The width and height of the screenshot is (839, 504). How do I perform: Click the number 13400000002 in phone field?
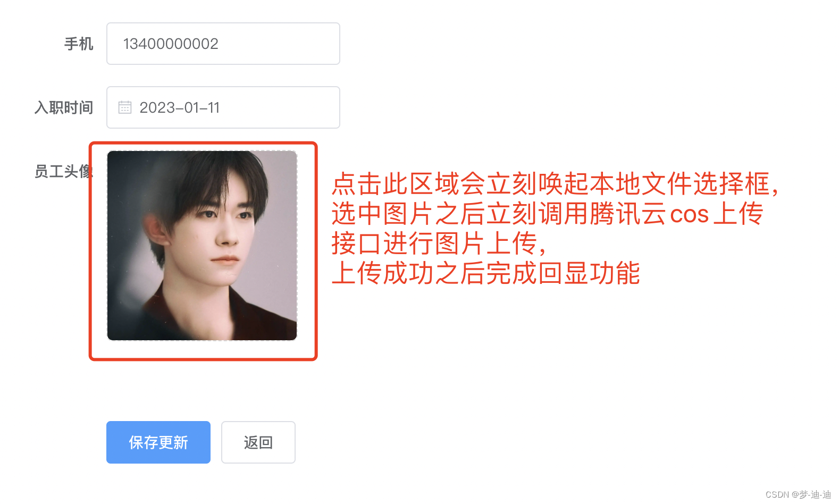[171, 44]
